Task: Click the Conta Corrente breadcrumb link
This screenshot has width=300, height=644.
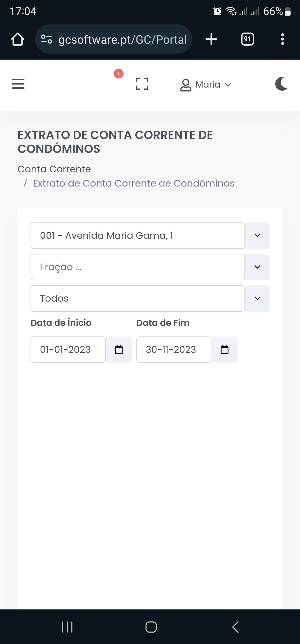Action: (54, 169)
